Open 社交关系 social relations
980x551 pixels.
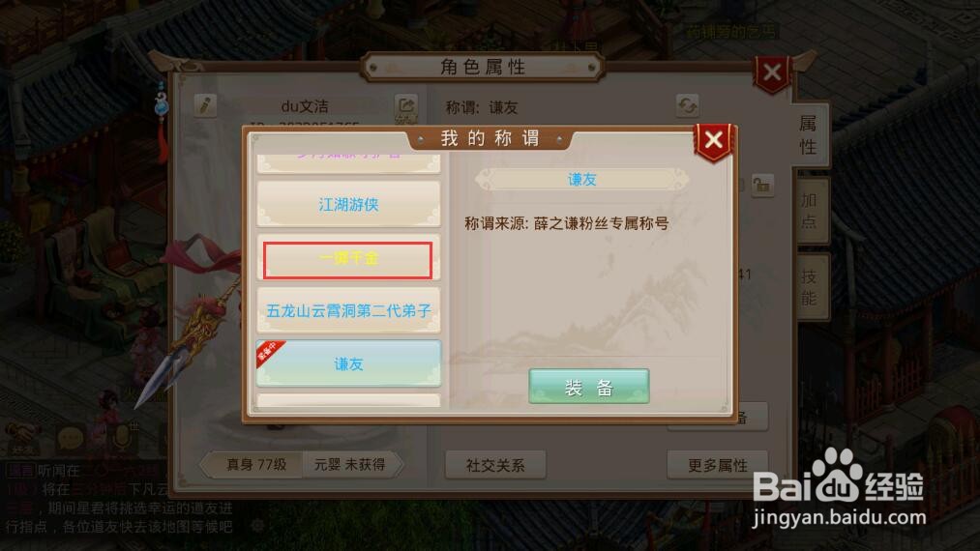tap(495, 465)
